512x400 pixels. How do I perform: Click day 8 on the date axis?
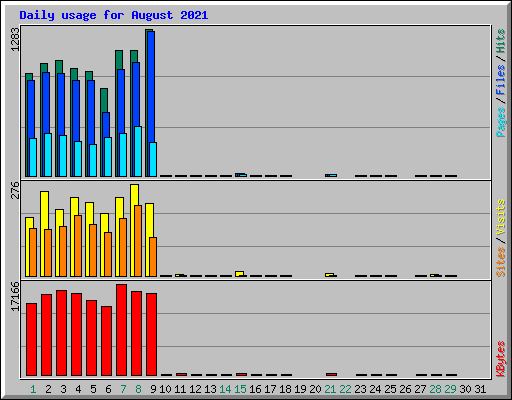(138, 389)
